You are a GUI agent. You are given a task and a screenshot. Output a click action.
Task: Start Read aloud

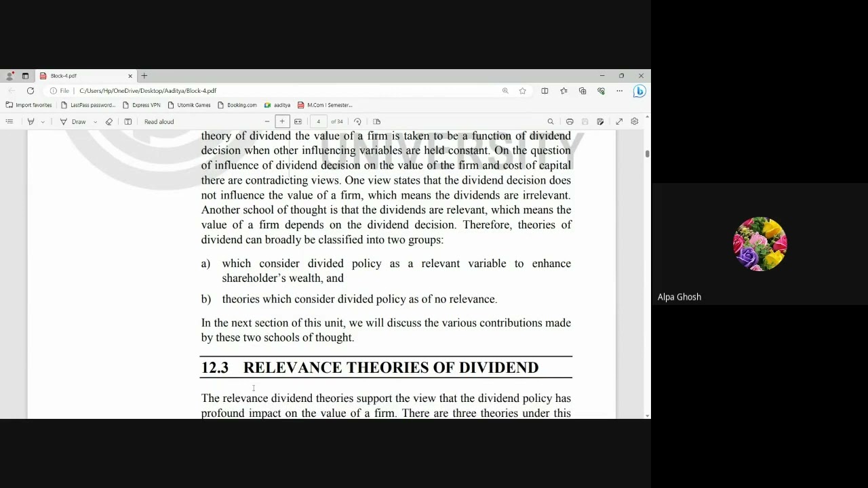tap(159, 121)
